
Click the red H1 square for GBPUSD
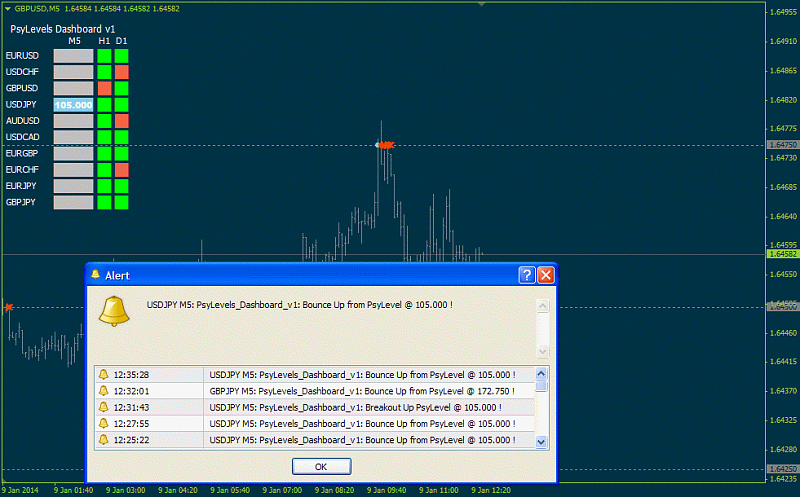[x=104, y=88]
